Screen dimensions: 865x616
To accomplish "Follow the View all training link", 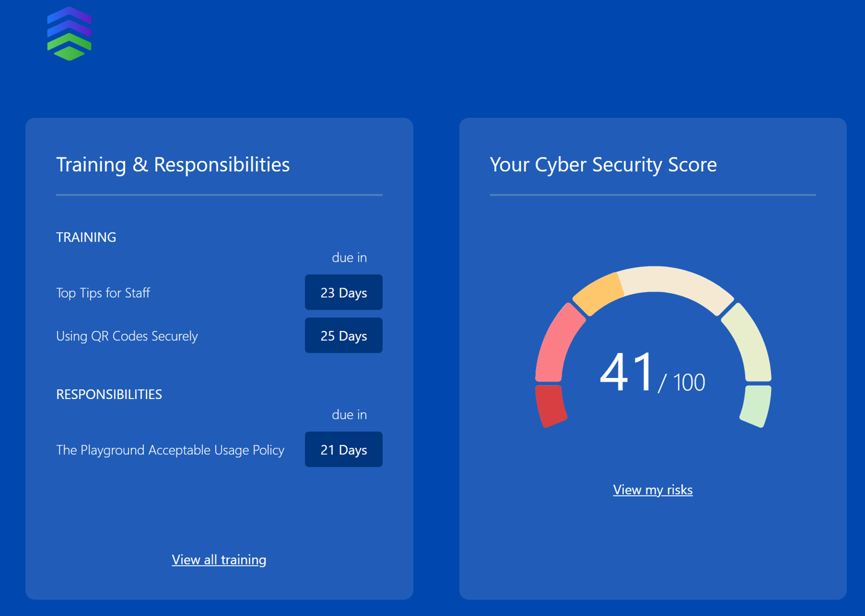I will [x=219, y=560].
